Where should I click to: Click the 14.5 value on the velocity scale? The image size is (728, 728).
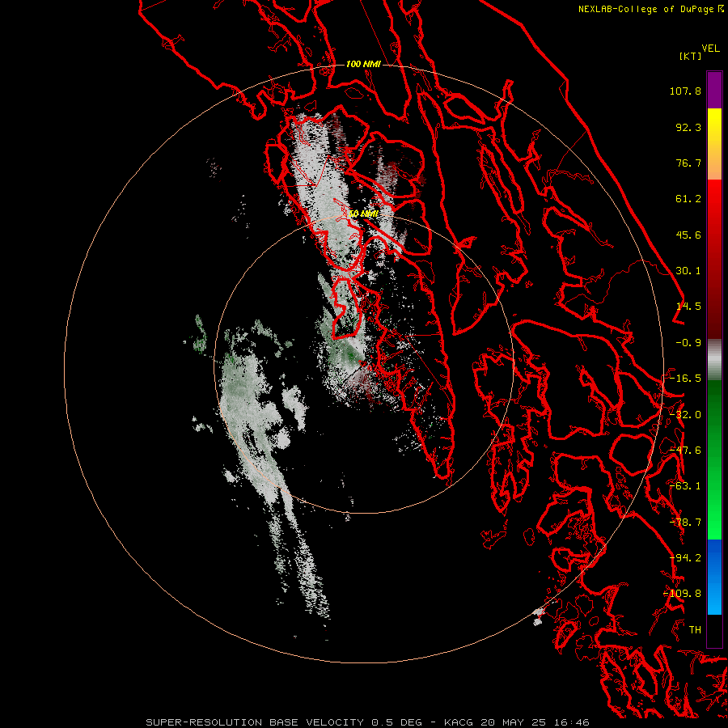point(688,307)
